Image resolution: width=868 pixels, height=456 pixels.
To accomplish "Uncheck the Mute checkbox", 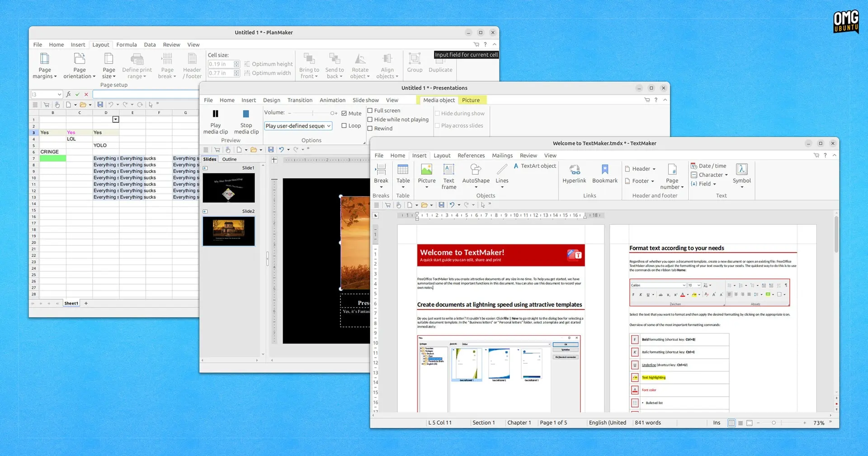I will tap(344, 114).
